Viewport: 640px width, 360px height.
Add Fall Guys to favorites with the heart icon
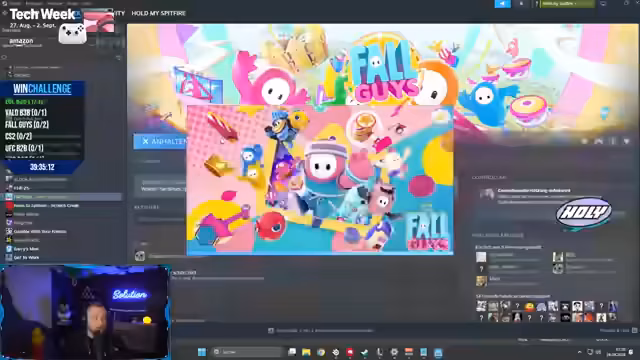point(627,141)
